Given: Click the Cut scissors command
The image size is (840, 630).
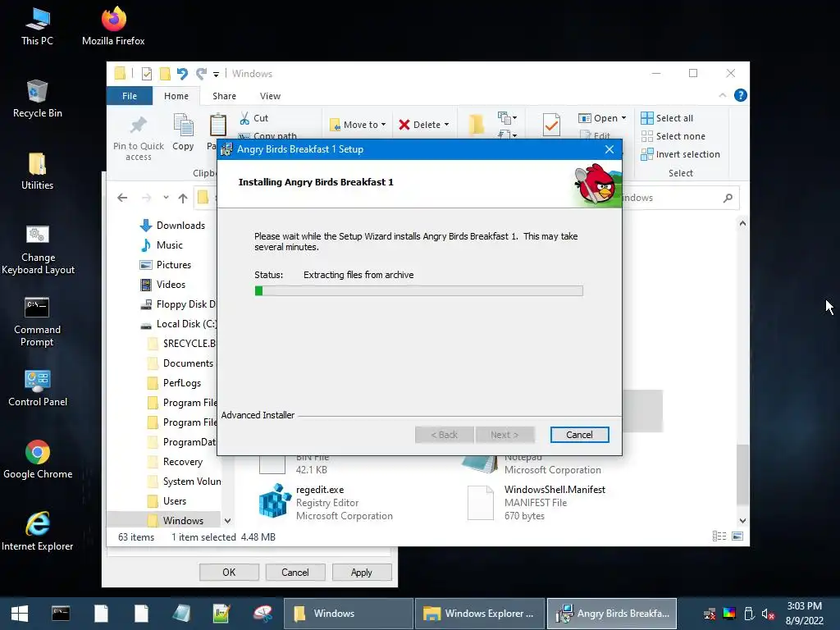Looking at the screenshot, I should tap(253, 118).
